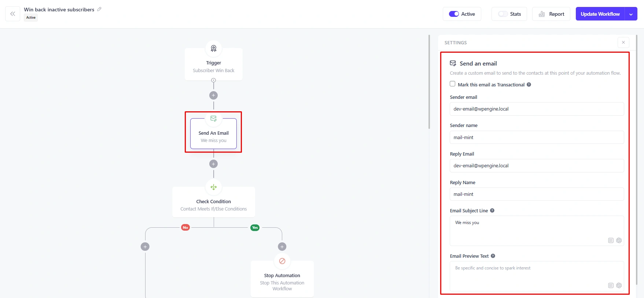Click the Send an email heading icon
Screen dimensions: 644x298
point(453,63)
